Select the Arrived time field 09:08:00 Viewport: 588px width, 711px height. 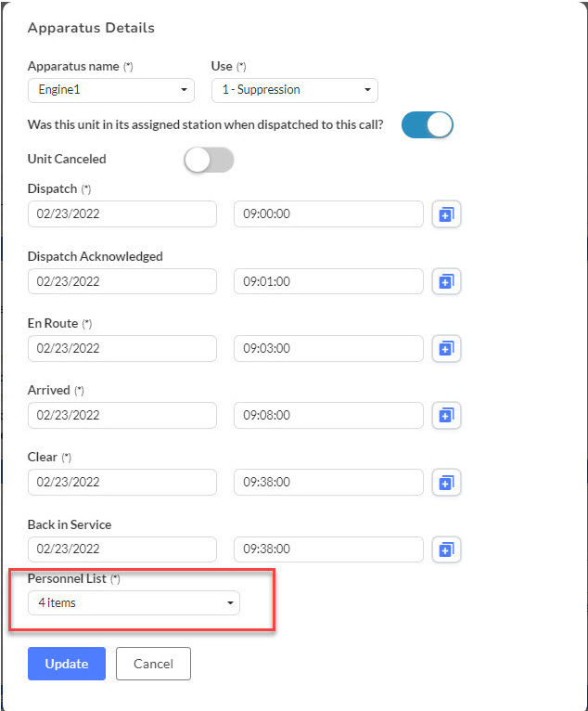pos(328,415)
